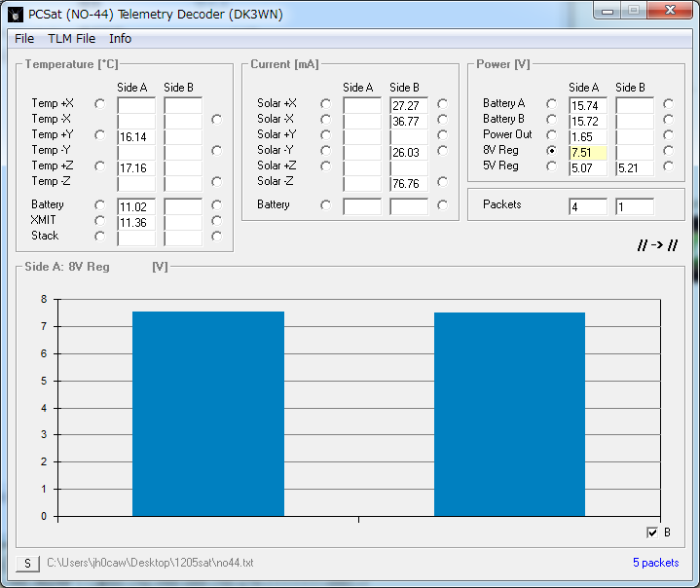Image resolution: width=700 pixels, height=588 pixels.
Task: Select the Temp +X radio button
Action: coord(99,104)
